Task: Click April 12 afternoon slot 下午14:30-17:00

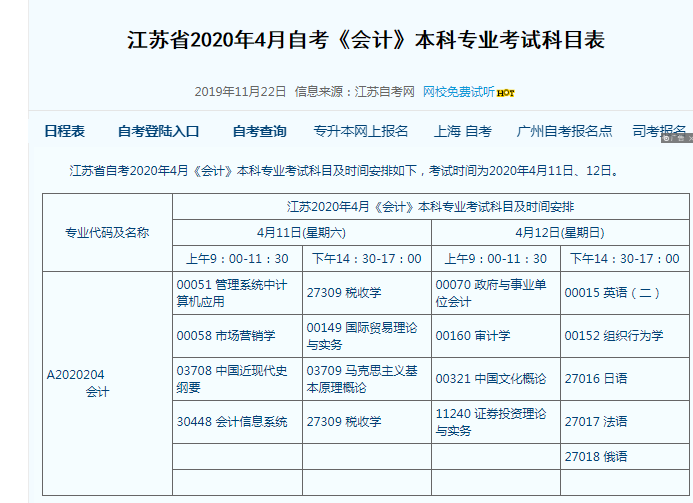Action: point(624,259)
